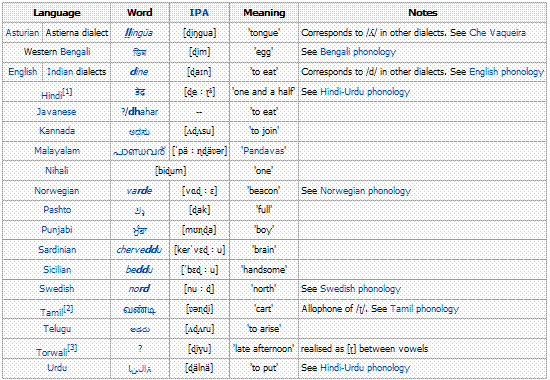Open the Malayalam language link

[57, 151]
